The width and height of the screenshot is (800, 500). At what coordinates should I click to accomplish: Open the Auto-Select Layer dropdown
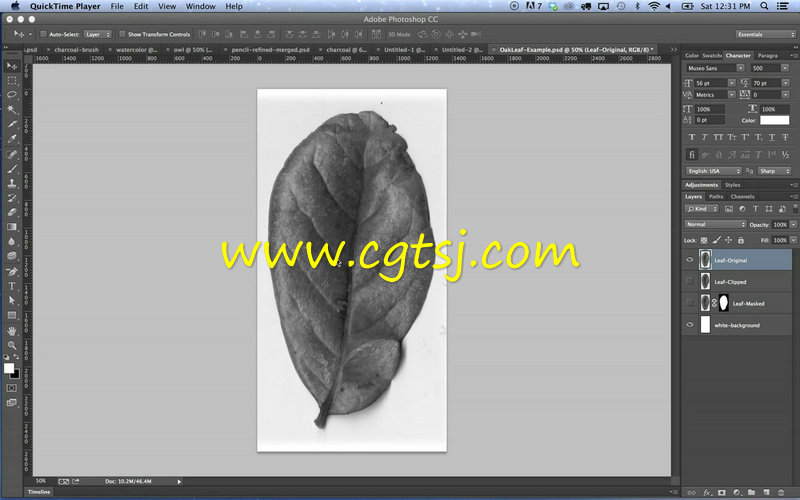click(97, 34)
